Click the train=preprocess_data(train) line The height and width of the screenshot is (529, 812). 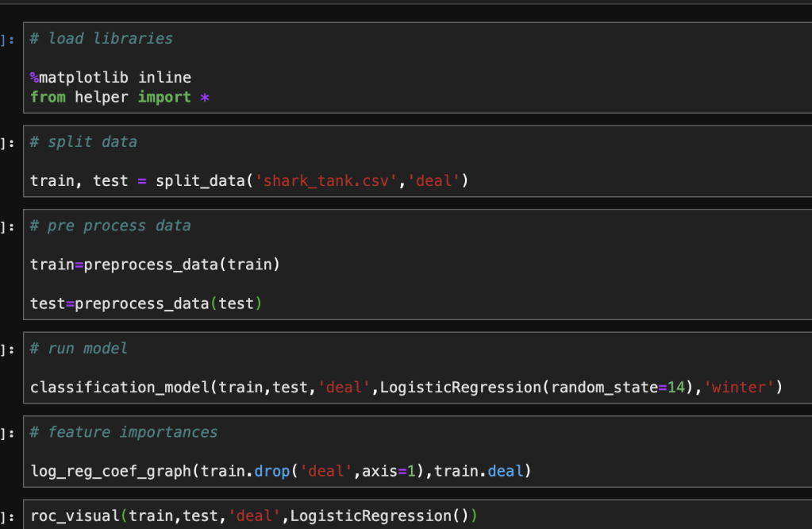coord(155,264)
